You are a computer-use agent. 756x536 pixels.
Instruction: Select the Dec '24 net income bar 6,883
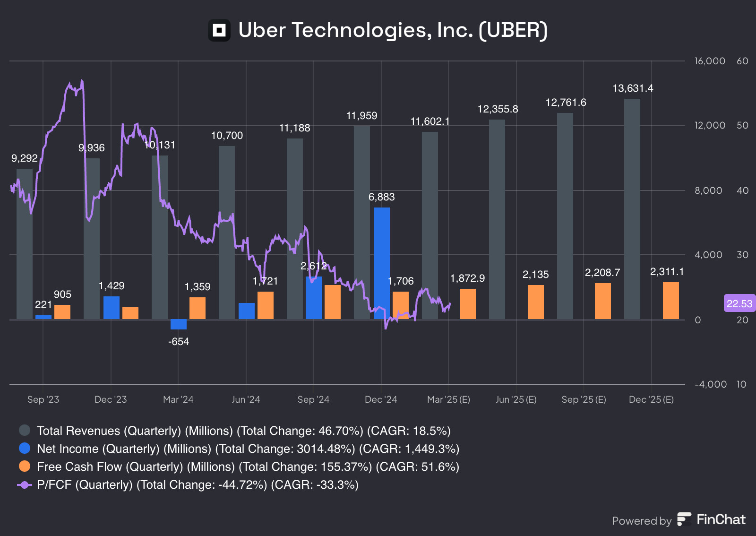382,263
